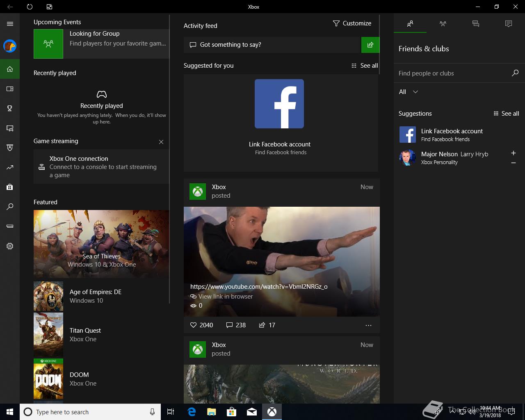Screen dimensions: 525x420
Task: Open Xbox One connection streaming tile
Action: coord(101,167)
